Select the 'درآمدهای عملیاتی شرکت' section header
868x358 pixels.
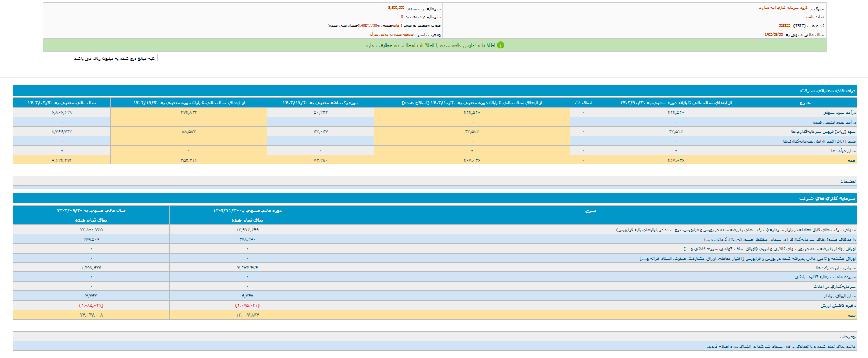point(828,92)
